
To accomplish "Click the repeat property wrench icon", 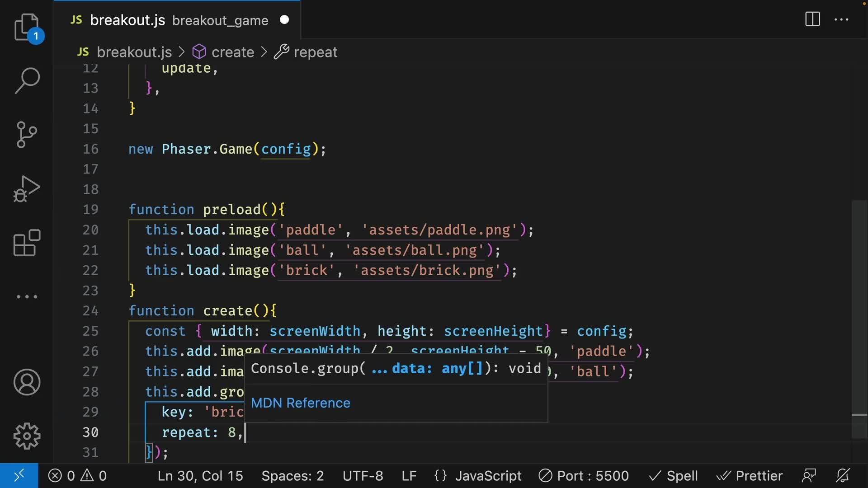I will click(281, 52).
